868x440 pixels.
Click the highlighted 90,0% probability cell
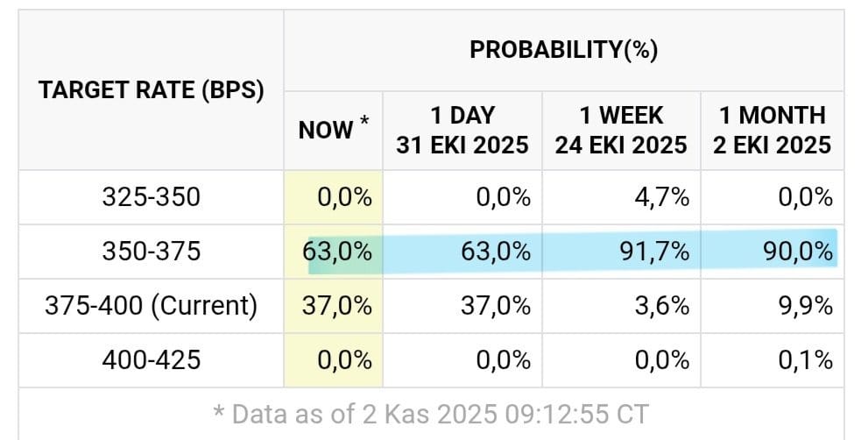[x=797, y=252]
